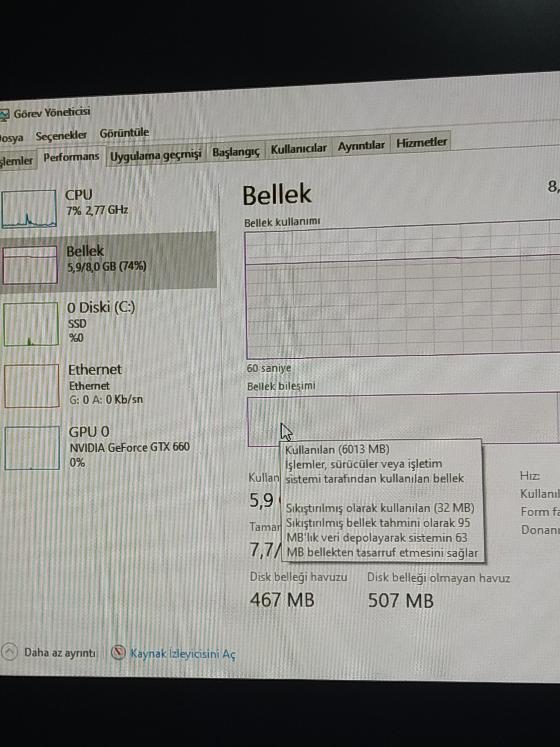
Task: Click the Sıkıştırılmış olarak kullanılan (32 MB) text
Action: tap(380, 508)
